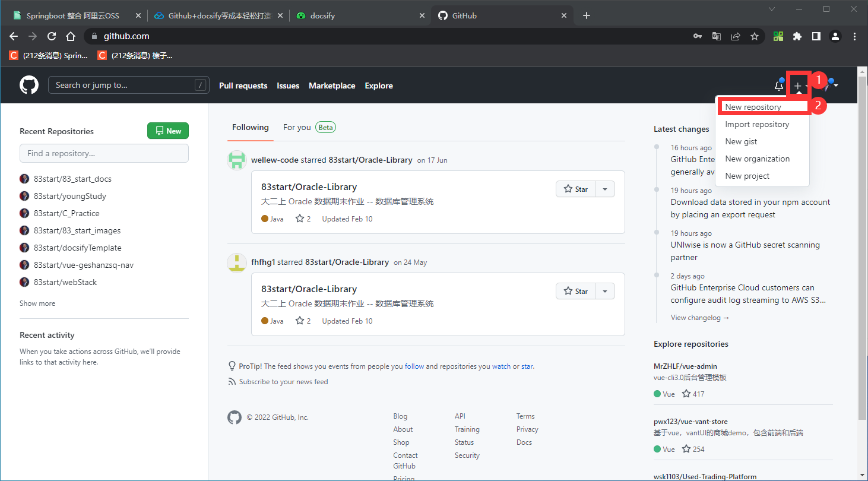Select New repository menu item
Screen dimensions: 868x481
pyautogui.click(x=762, y=107)
